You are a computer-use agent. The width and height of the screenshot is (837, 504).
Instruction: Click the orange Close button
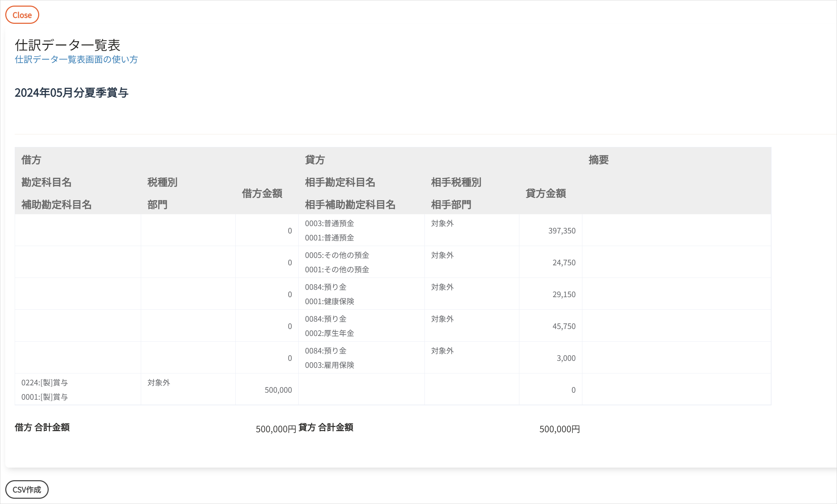(22, 15)
